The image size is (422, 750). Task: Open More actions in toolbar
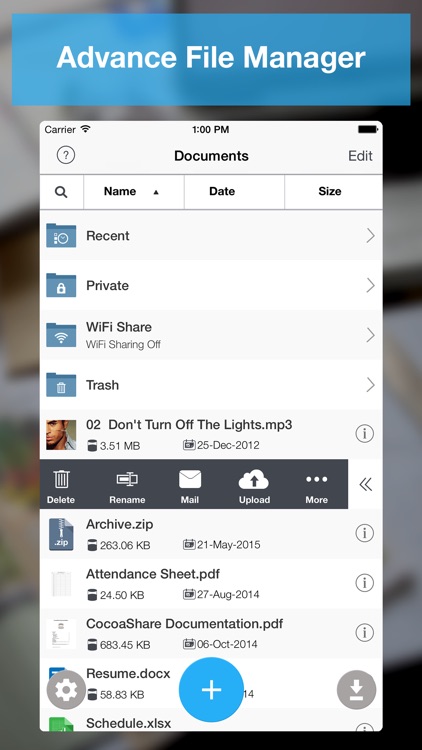click(317, 486)
